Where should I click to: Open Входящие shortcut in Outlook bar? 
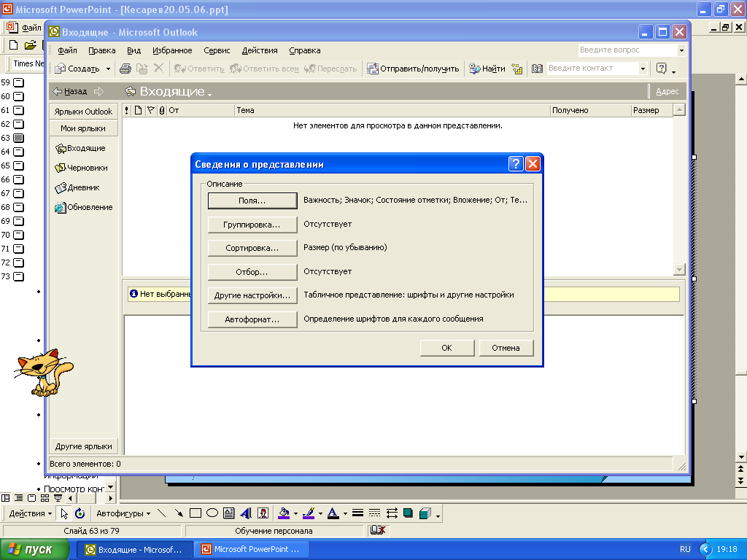pyautogui.click(x=80, y=149)
